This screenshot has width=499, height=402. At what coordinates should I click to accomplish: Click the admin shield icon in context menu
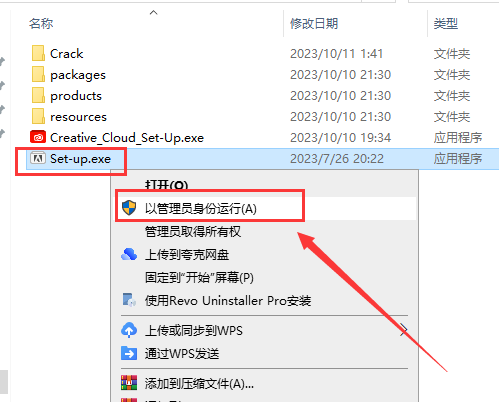click(x=129, y=208)
